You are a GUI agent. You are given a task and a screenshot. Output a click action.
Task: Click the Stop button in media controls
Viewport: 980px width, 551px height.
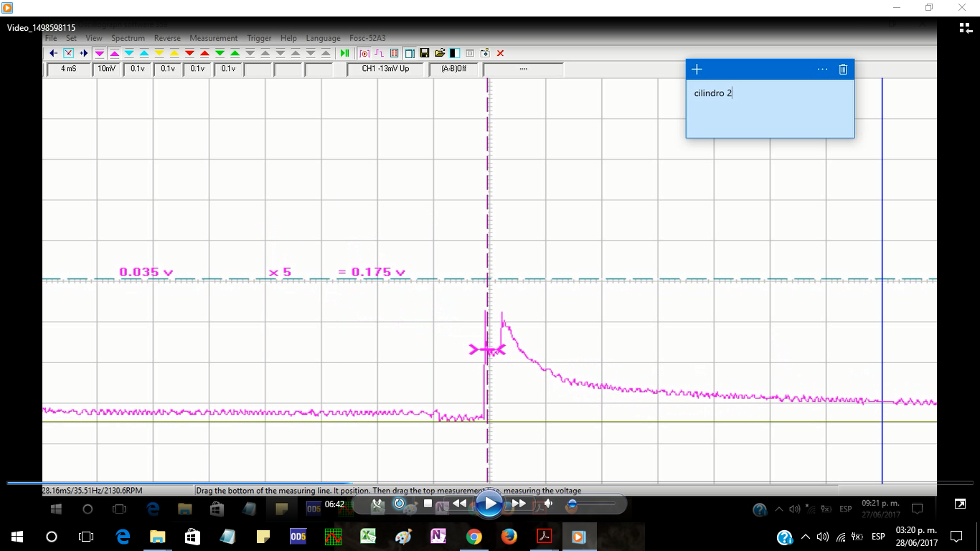pyautogui.click(x=428, y=504)
